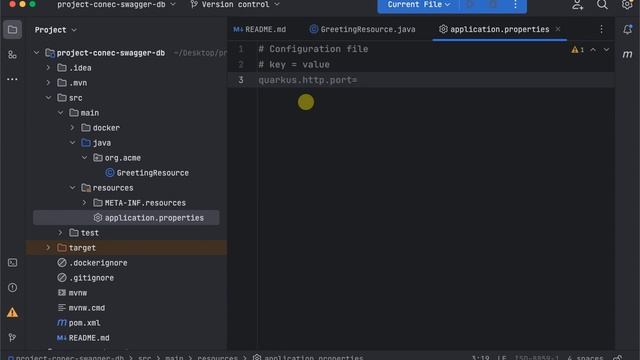
Task: Select pom.xml in the project tree
Action: 79,323
